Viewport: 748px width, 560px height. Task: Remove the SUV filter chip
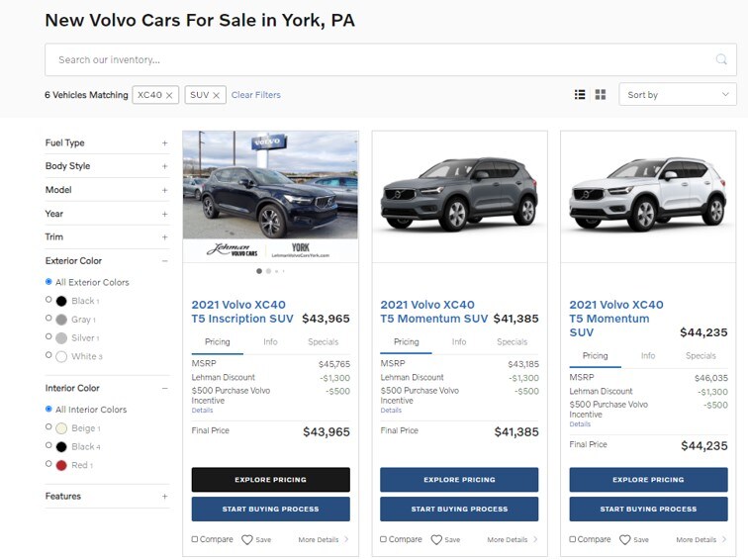(216, 95)
